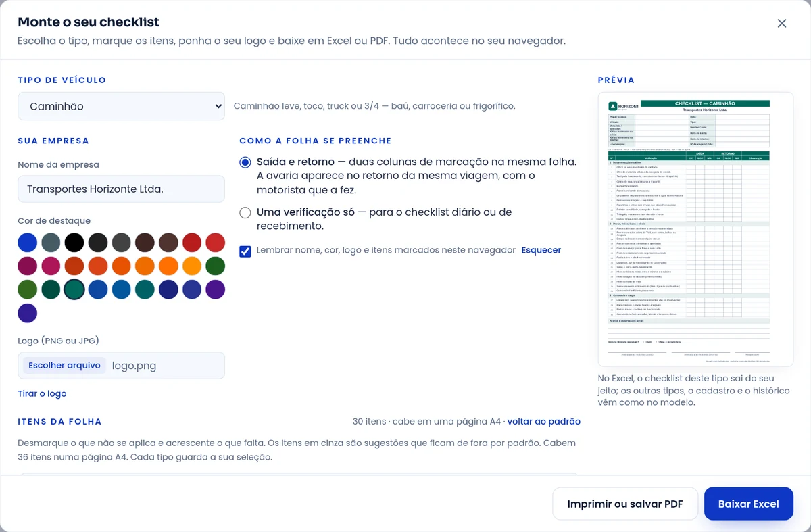Click the 'Monte o seu checklist' title
The height and width of the screenshot is (532, 811).
(x=89, y=22)
